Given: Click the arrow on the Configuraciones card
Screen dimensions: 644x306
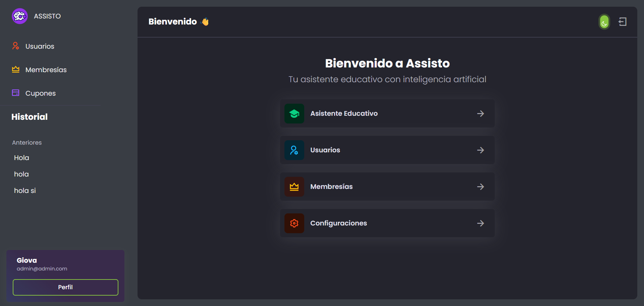Looking at the screenshot, I should coord(480,223).
